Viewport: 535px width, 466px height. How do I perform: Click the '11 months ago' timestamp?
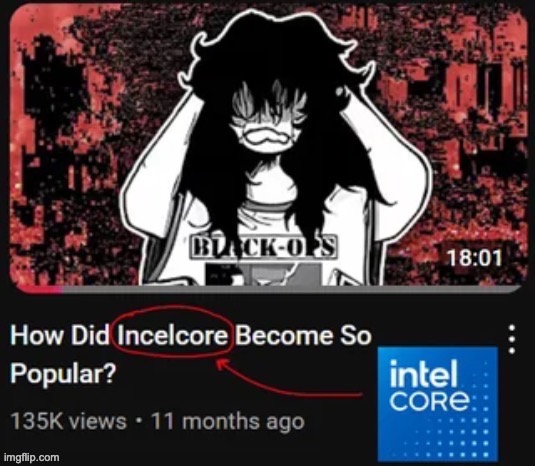(228, 421)
